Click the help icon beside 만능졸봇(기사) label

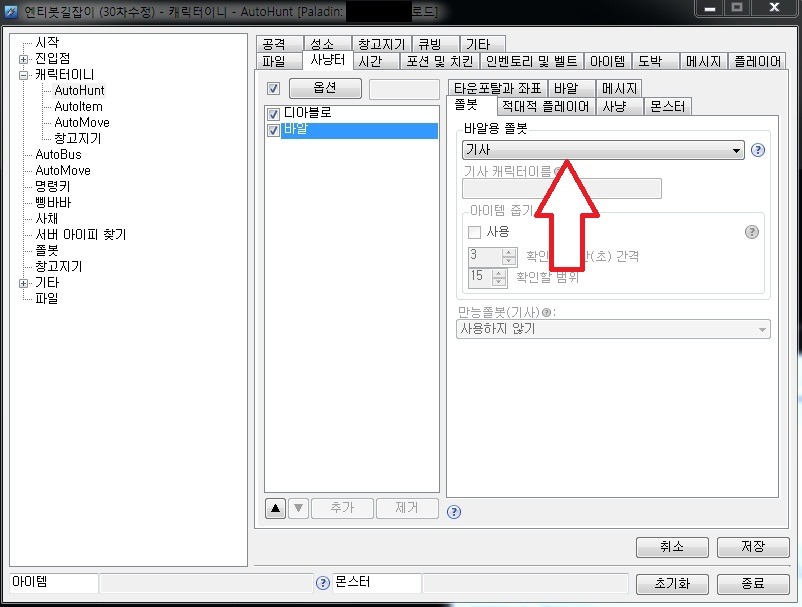546,312
